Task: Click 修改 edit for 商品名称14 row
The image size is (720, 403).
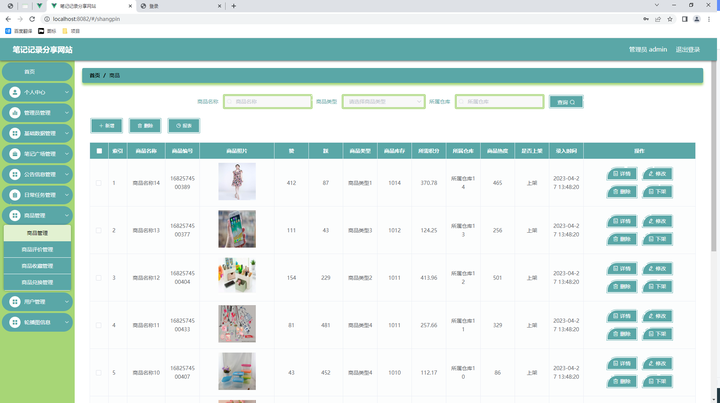Action: tap(657, 174)
